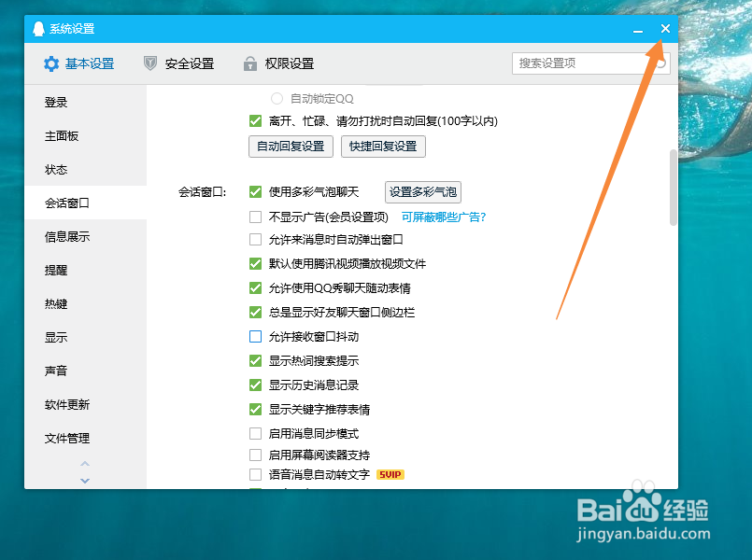Select 软件更新 in the sidebar
This screenshot has height=560, width=752.
point(85,405)
